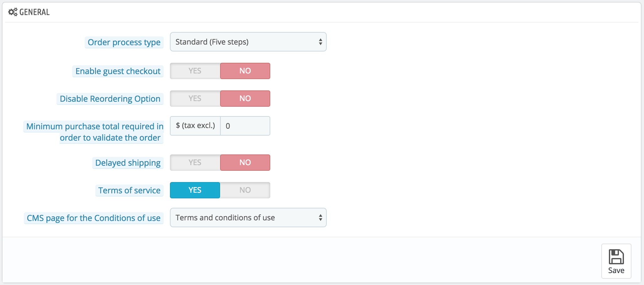
Task: Click the Terms of service label
Action: pos(129,191)
